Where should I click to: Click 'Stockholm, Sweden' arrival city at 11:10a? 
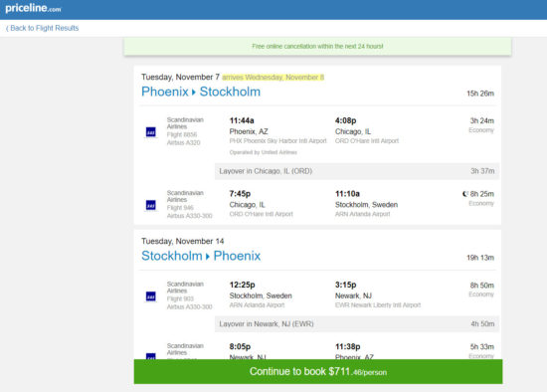(x=366, y=205)
